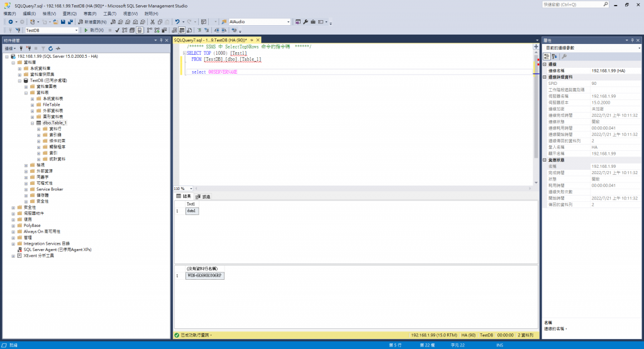Open the 檔案(F) File menu

click(10, 14)
